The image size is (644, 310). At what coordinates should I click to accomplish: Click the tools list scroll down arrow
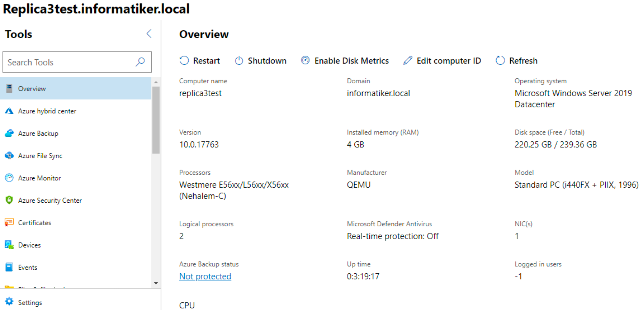(156, 283)
